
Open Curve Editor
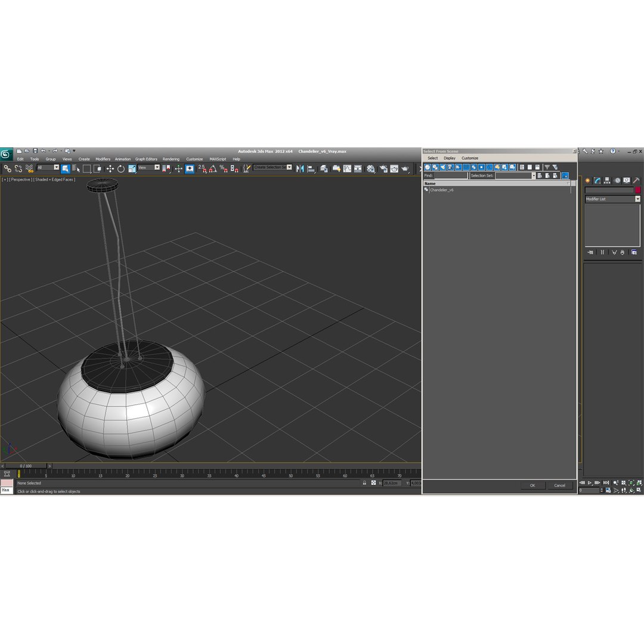pos(347,168)
